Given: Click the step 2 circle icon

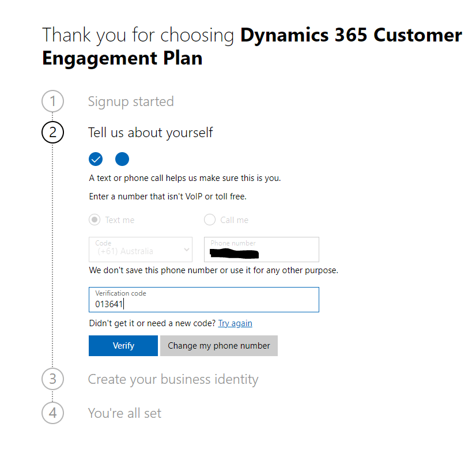Looking at the screenshot, I should click(x=53, y=133).
